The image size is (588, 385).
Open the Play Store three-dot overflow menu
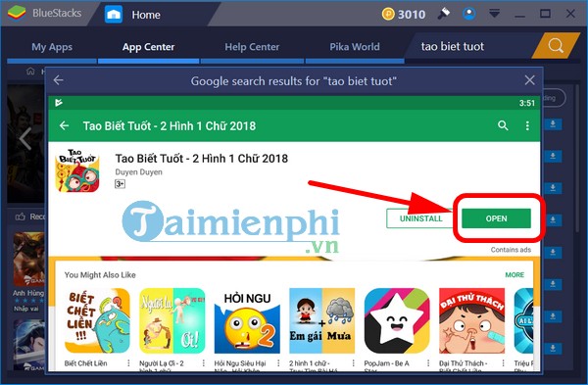click(x=527, y=125)
